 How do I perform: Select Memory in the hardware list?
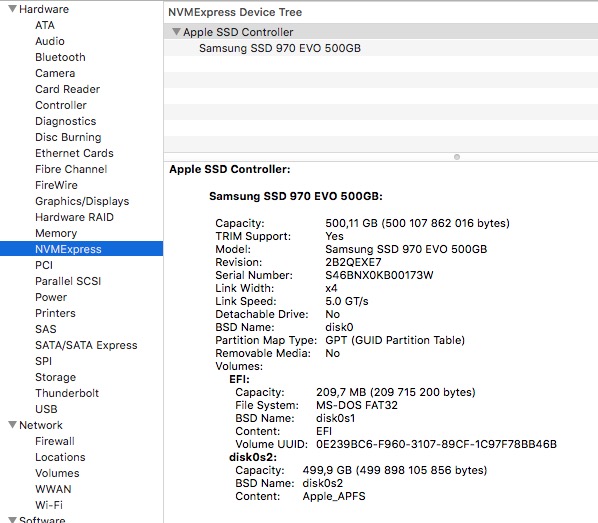tap(56, 233)
